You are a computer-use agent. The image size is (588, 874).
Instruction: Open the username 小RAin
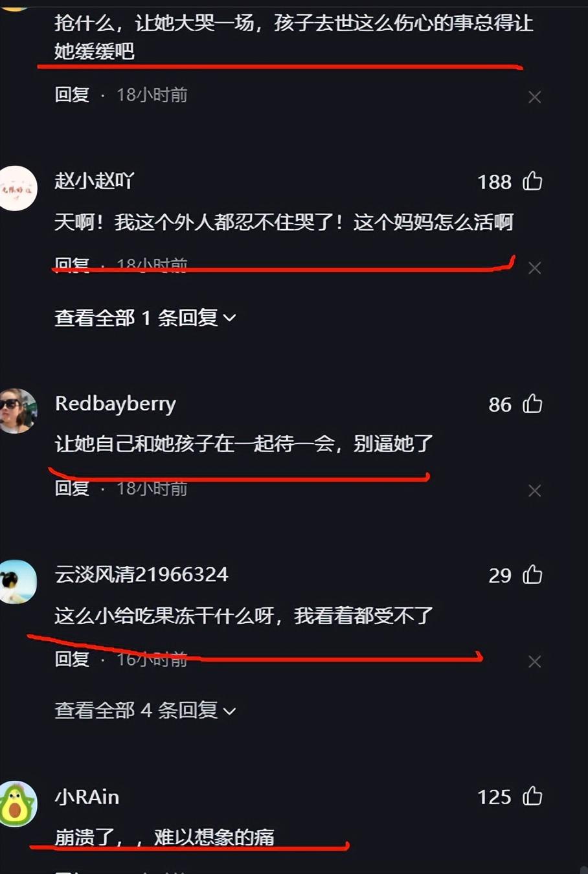[x=87, y=796]
